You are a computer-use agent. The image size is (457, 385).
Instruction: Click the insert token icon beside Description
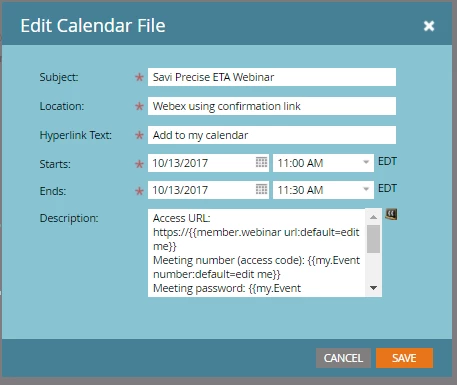click(391, 214)
